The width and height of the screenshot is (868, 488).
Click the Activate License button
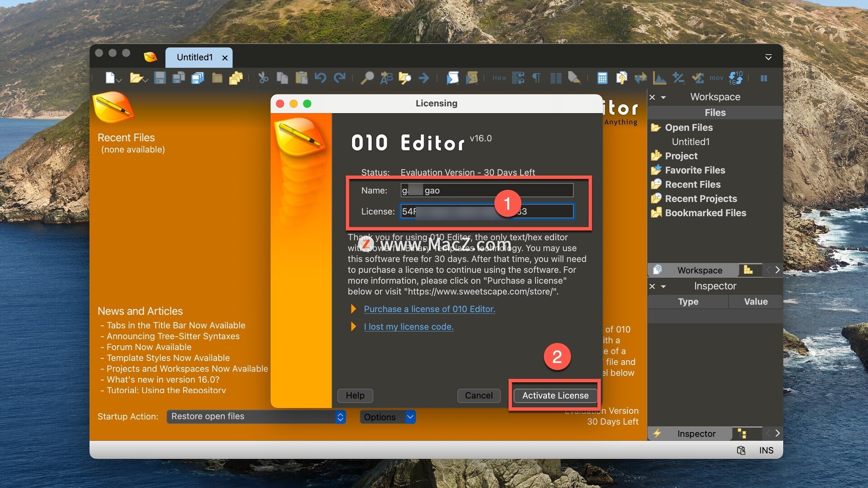point(555,395)
